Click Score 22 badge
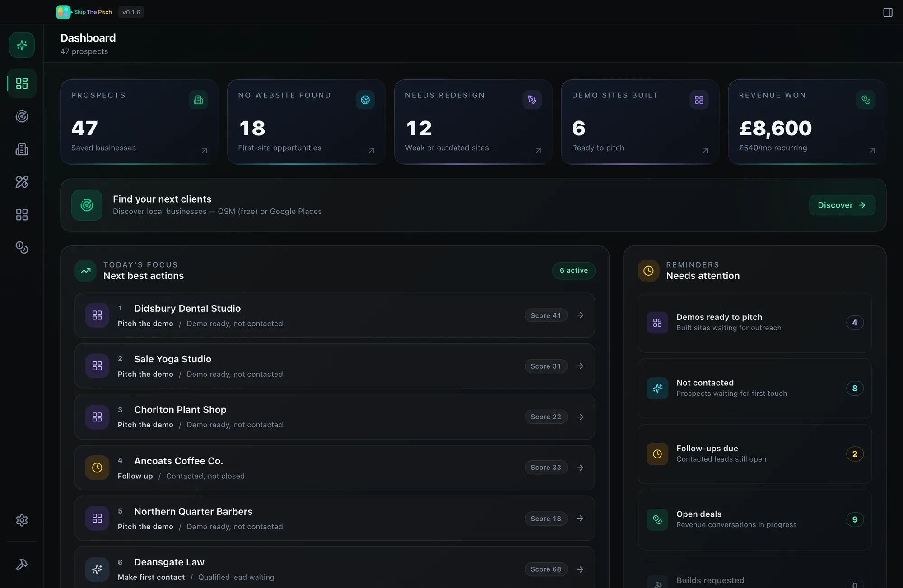 pos(546,417)
